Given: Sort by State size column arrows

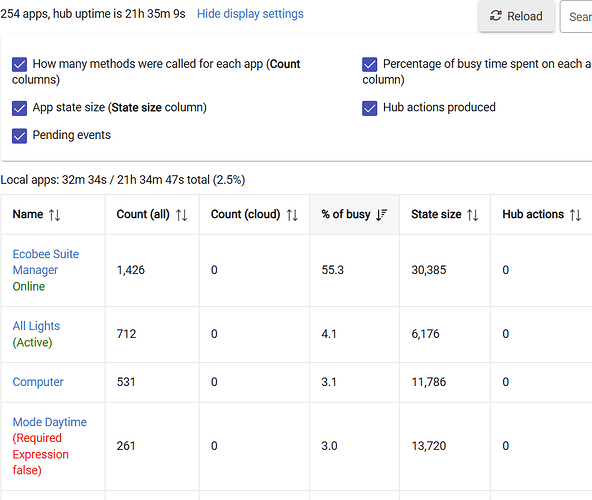Looking at the screenshot, I should click(473, 215).
